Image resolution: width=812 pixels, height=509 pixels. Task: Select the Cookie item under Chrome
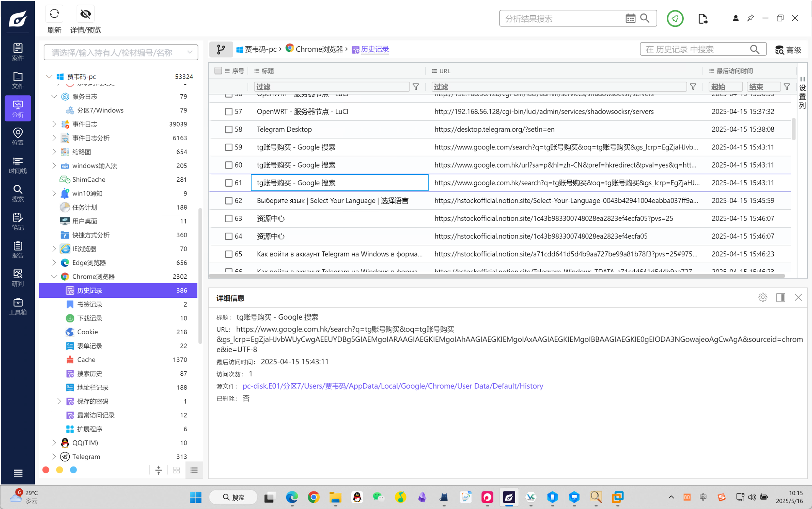[x=87, y=332]
